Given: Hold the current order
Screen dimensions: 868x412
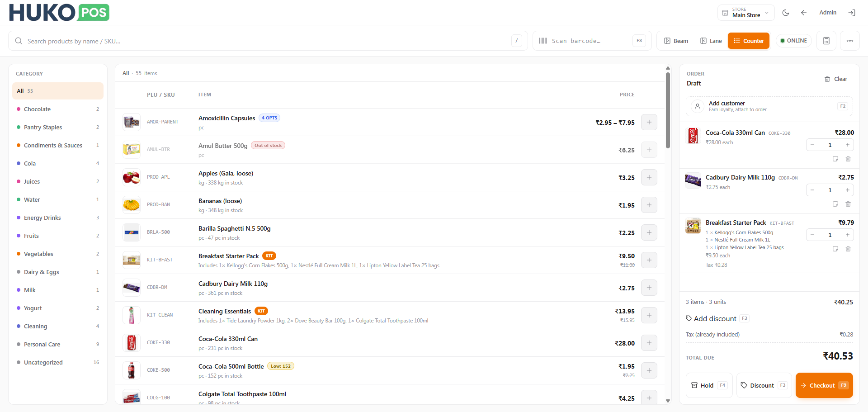Looking at the screenshot, I should click(x=709, y=385).
